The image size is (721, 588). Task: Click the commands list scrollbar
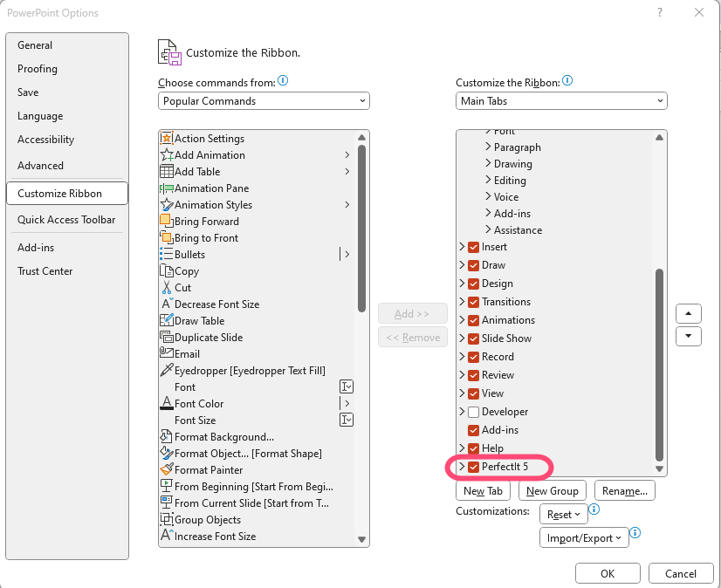pyautogui.click(x=361, y=227)
